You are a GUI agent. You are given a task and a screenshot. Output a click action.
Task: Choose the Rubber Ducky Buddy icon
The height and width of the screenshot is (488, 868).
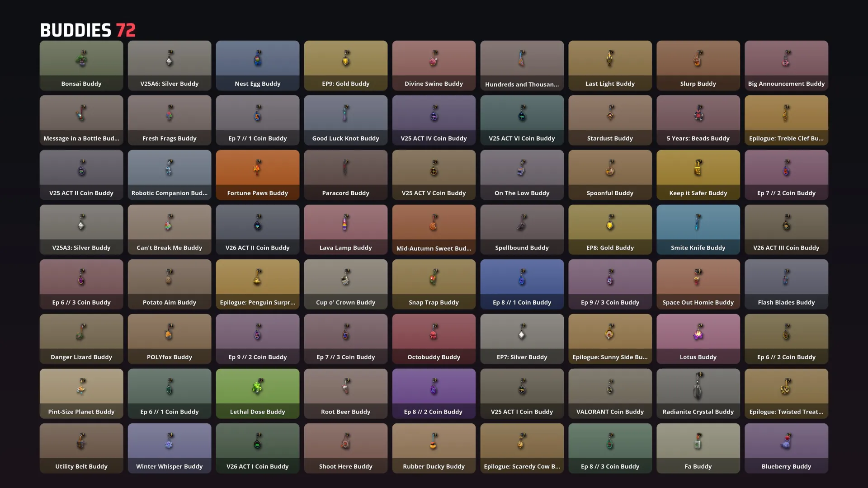pos(434,441)
